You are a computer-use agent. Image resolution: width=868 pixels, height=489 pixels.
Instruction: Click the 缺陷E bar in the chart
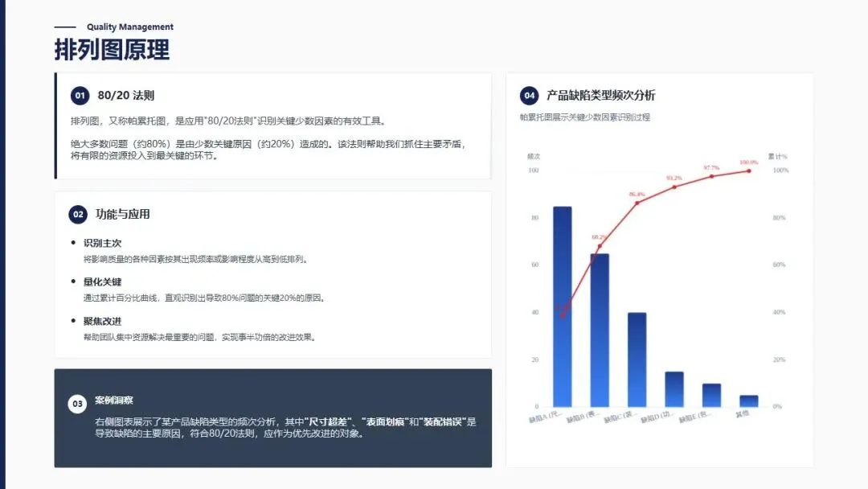point(712,396)
